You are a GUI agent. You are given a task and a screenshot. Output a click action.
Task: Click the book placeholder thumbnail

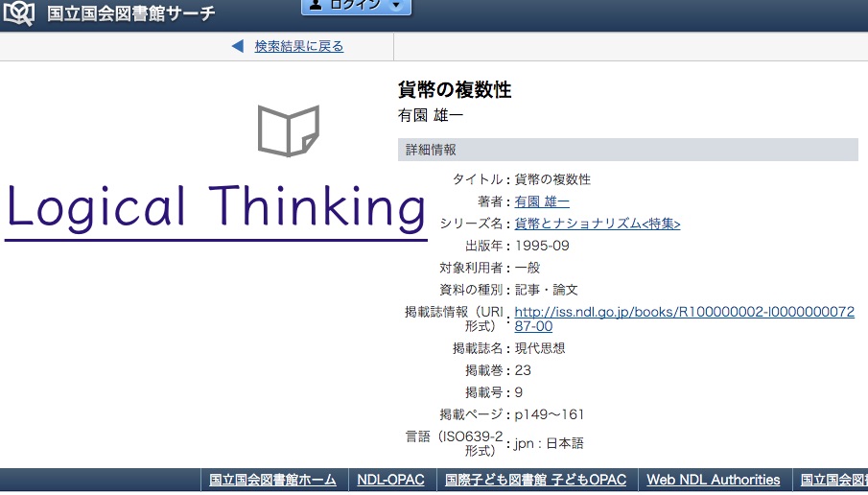coord(289,130)
